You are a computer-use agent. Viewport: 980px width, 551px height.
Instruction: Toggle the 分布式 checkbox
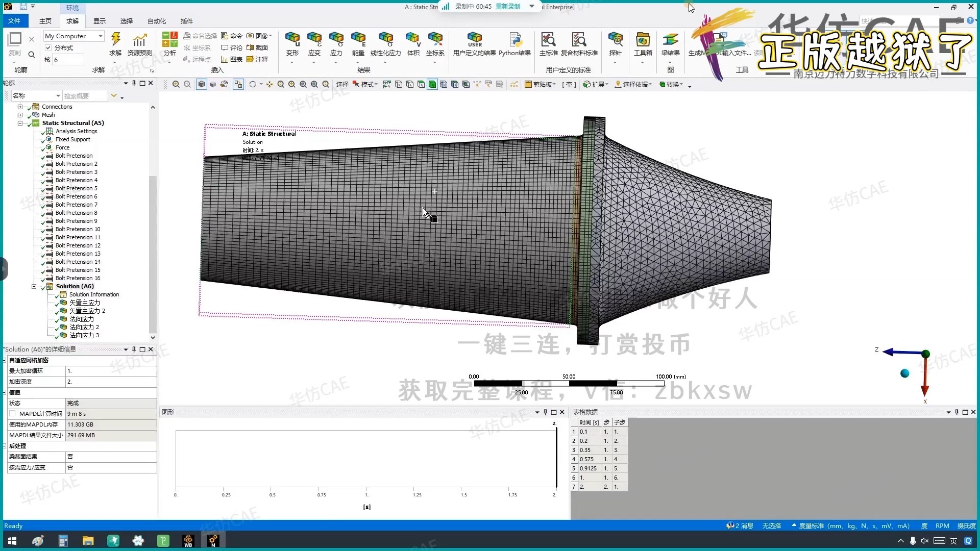[48, 48]
